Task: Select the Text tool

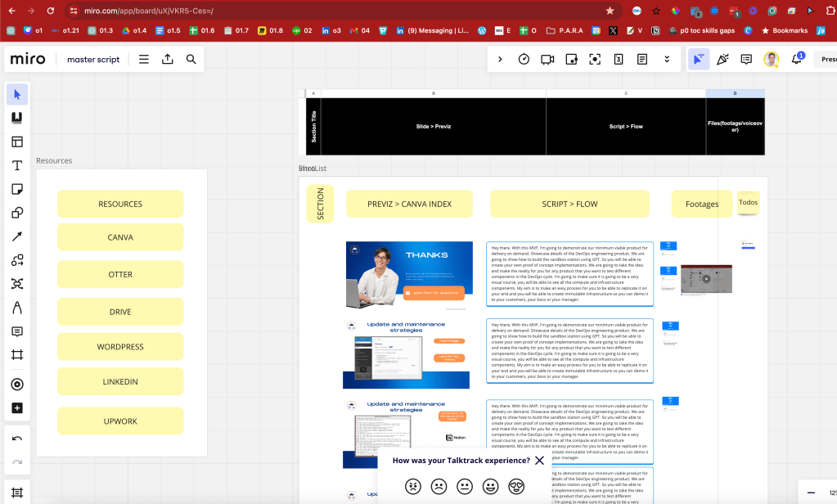Action: [17, 165]
